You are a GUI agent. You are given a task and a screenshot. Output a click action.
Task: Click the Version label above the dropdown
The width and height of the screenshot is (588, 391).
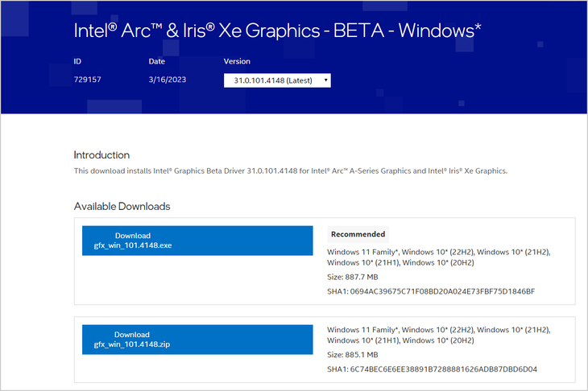pos(237,61)
